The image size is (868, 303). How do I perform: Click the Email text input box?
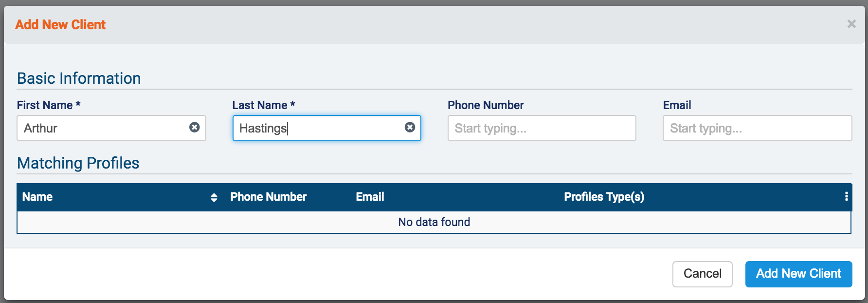pyautogui.click(x=757, y=128)
